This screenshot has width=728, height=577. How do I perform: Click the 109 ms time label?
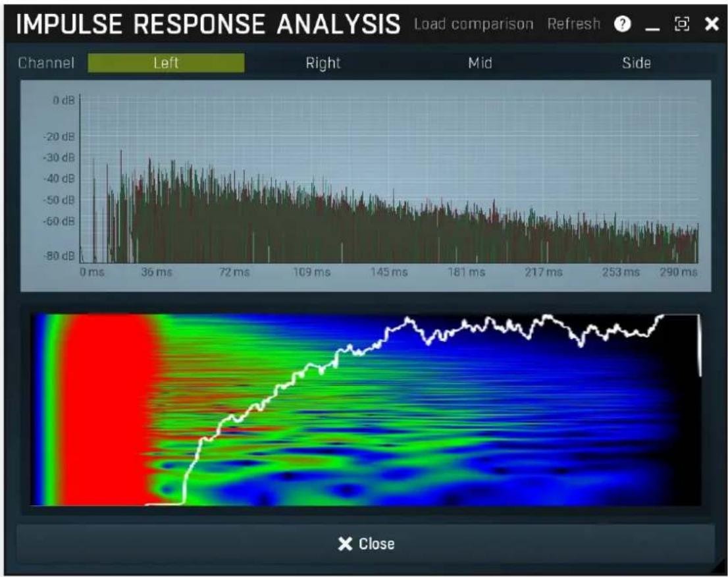pyautogui.click(x=311, y=272)
